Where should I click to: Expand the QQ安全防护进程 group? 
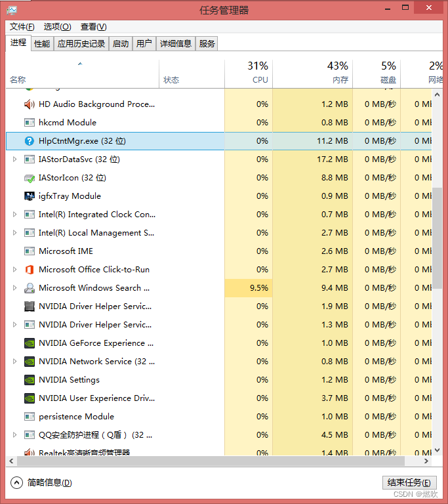pyautogui.click(x=14, y=435)
